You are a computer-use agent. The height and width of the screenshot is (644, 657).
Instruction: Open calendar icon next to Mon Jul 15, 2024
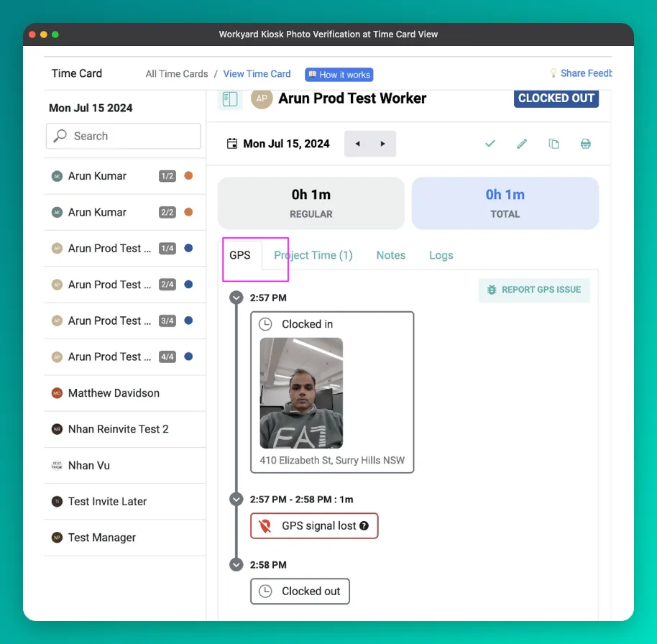[231, 144]
